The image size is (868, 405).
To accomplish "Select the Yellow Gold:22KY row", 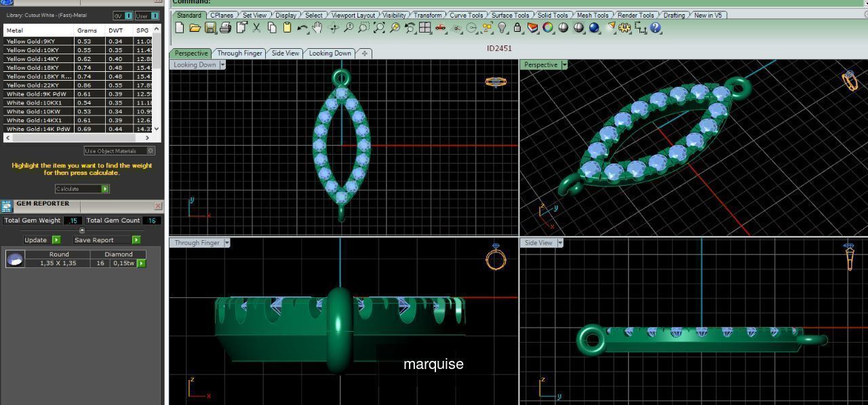I will click(78, 85).
